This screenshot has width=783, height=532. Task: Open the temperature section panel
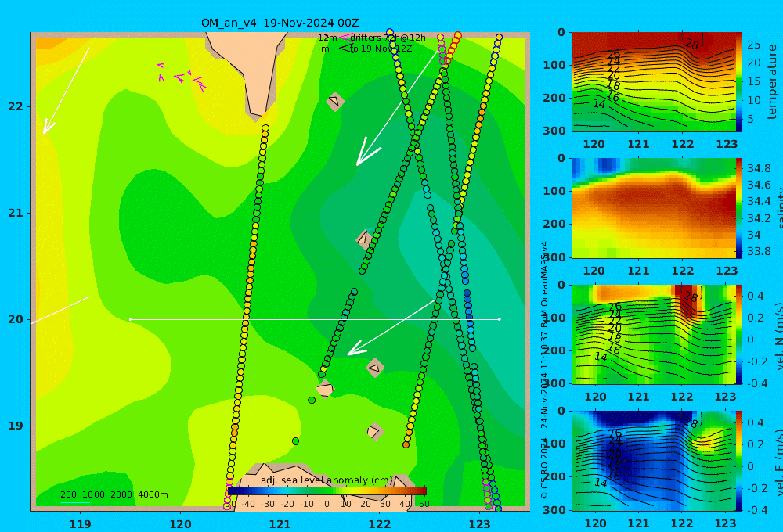click(x=654, y=81)
